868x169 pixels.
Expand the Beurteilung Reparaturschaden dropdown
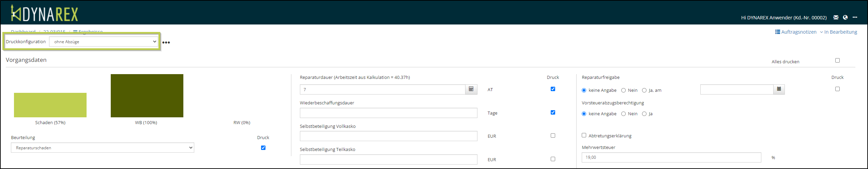coord(102,148)
